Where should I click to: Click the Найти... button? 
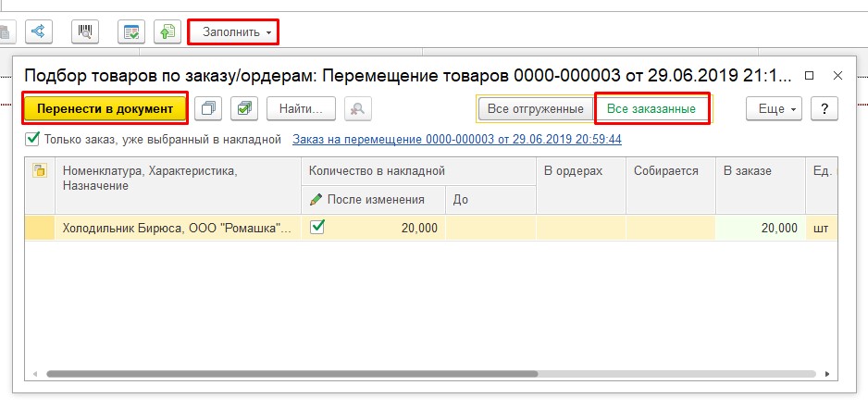point(301,109)
